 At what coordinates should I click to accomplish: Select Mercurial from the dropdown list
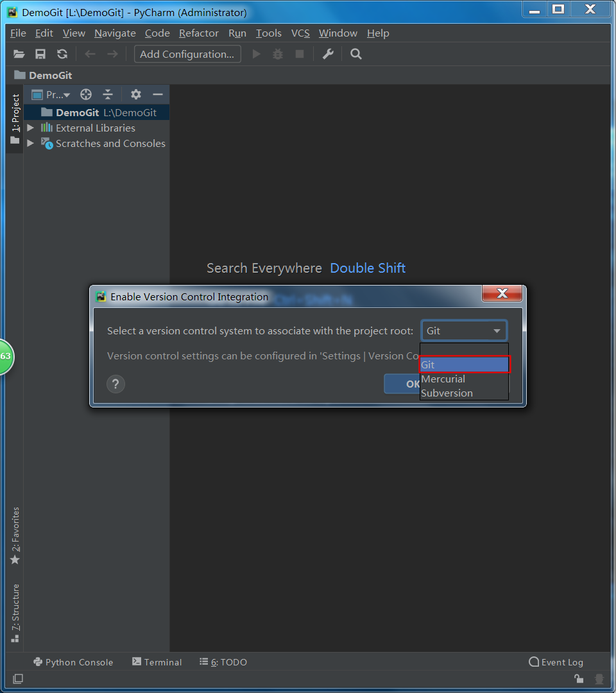[464, 379]
